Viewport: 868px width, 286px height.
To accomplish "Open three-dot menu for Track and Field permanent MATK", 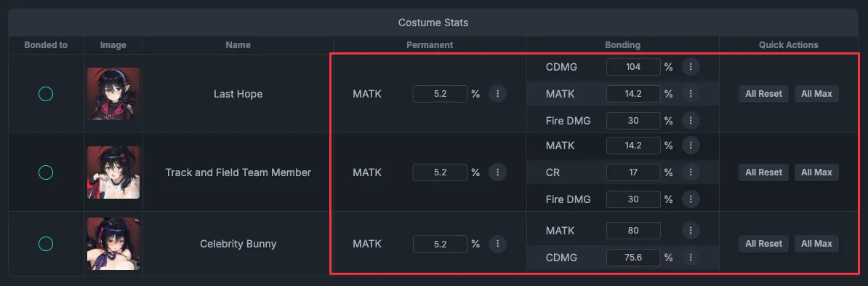I will pyautogui.click(x=497, y=172).
